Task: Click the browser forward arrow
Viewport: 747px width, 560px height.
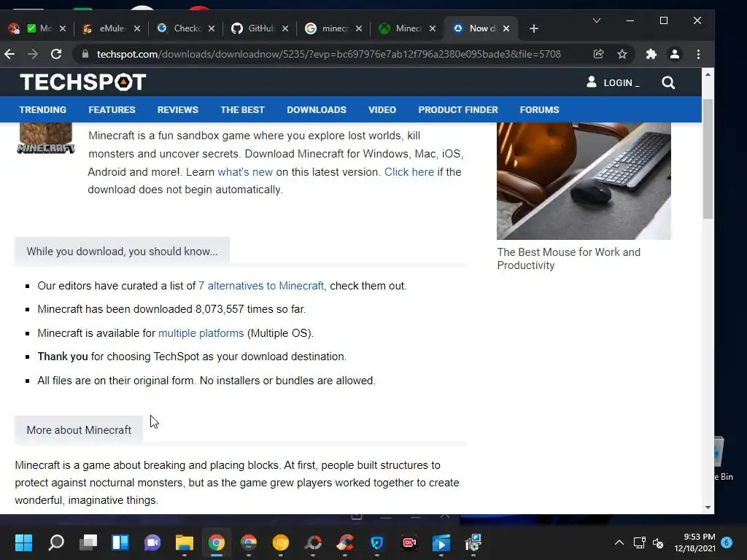Action: 32,54
